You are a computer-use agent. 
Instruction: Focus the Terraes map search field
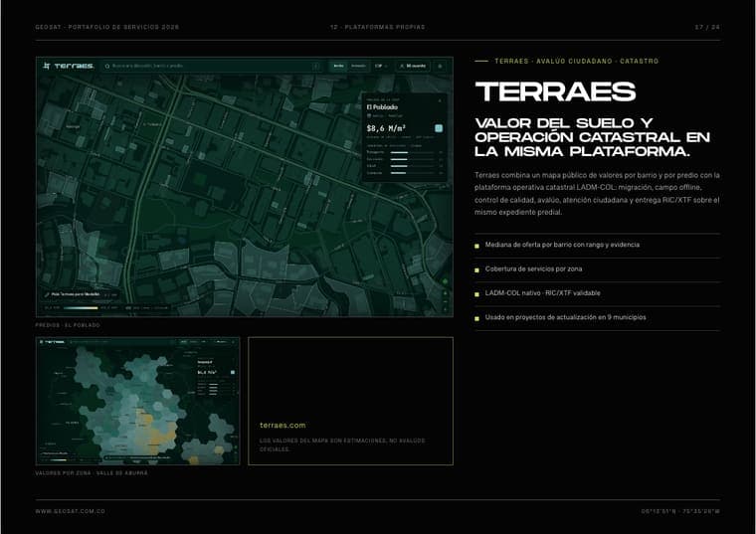pyautogui.click(x=212, y=66)
